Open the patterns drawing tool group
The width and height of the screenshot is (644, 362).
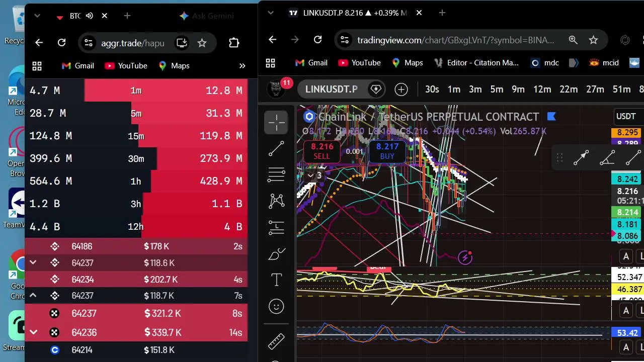tap(276, 201)
